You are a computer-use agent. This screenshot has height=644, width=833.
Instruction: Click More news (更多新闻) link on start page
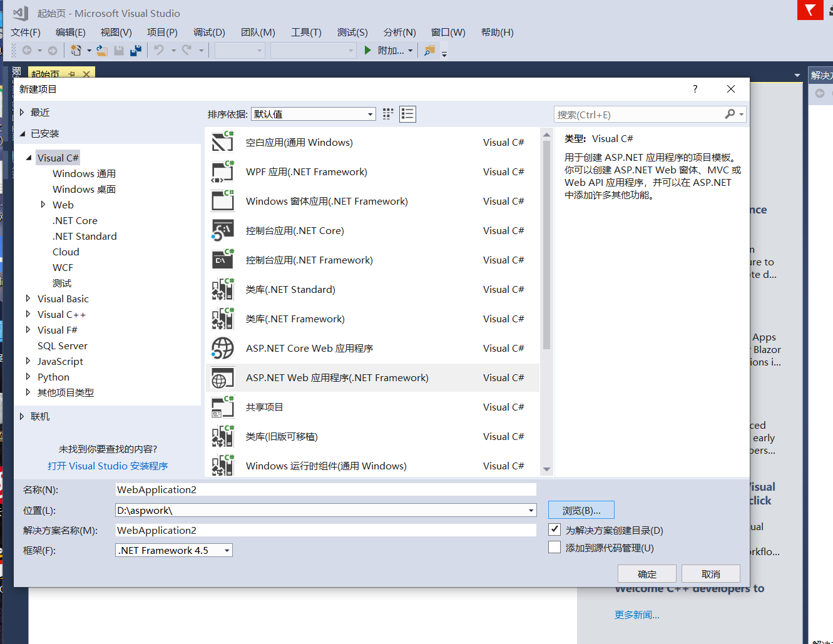[637, 615]
